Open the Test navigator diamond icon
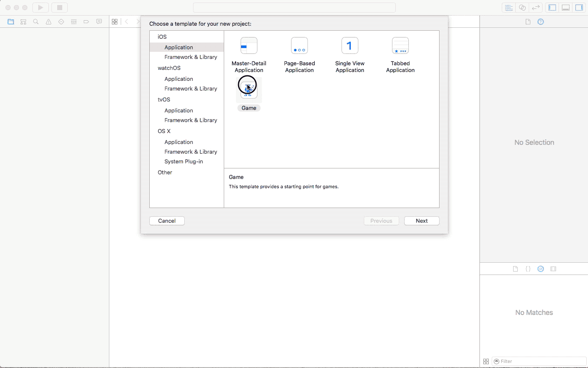 click(x=61, y=21)
